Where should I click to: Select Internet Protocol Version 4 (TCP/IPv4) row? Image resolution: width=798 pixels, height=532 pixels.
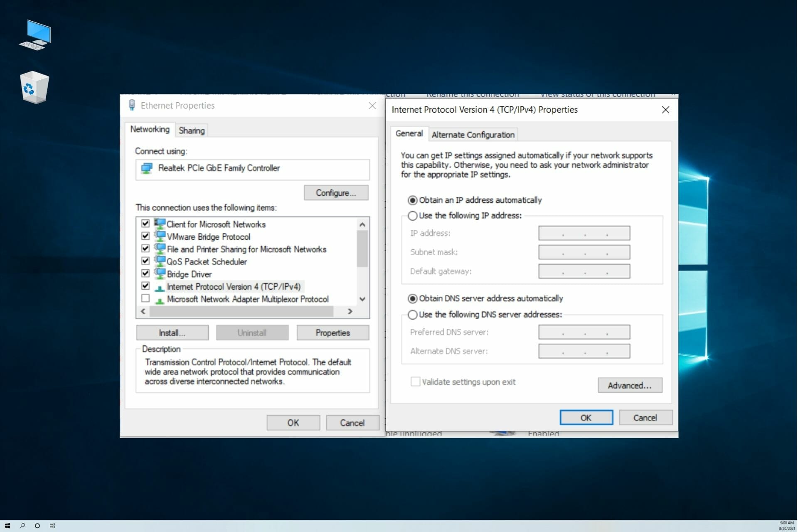234,287
